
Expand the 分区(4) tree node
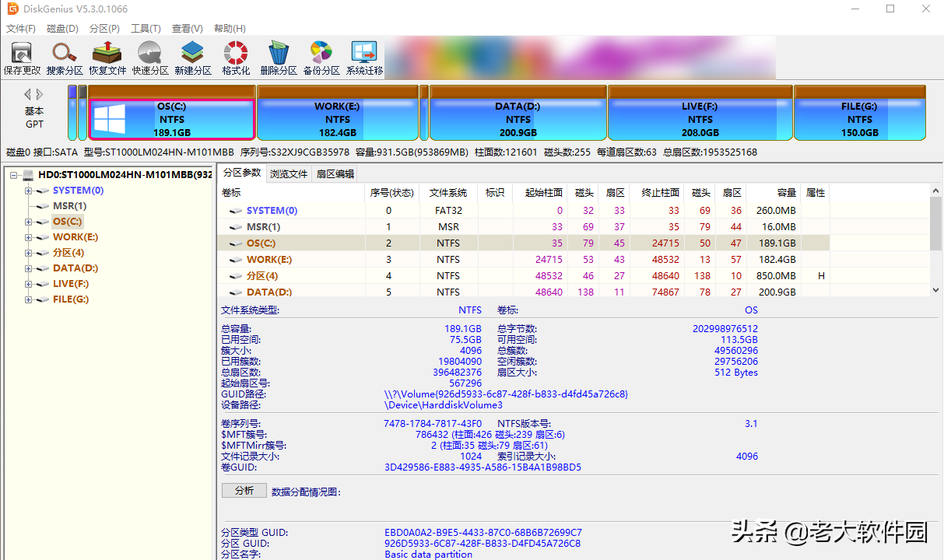coord(29,253)
